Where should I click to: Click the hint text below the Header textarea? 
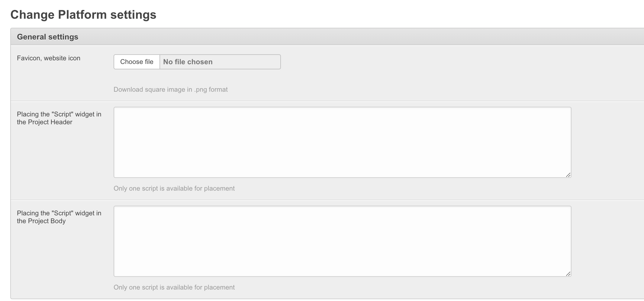(x=174, y=189)
